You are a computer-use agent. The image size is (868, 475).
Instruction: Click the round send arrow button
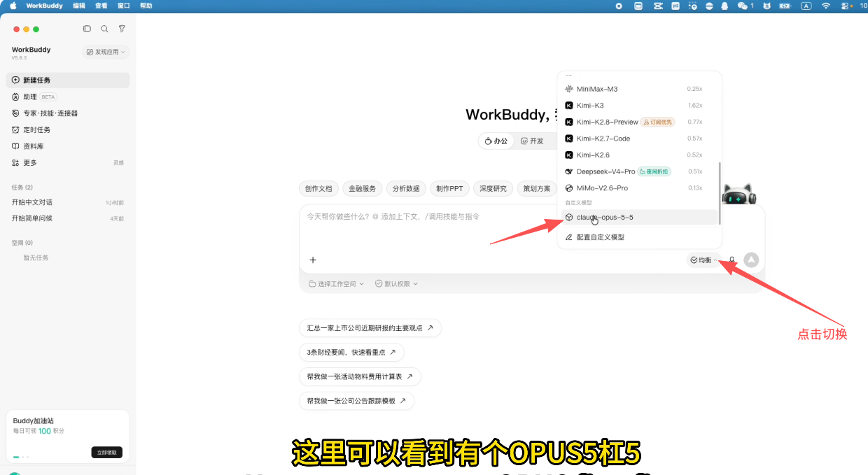pos(751,260)
